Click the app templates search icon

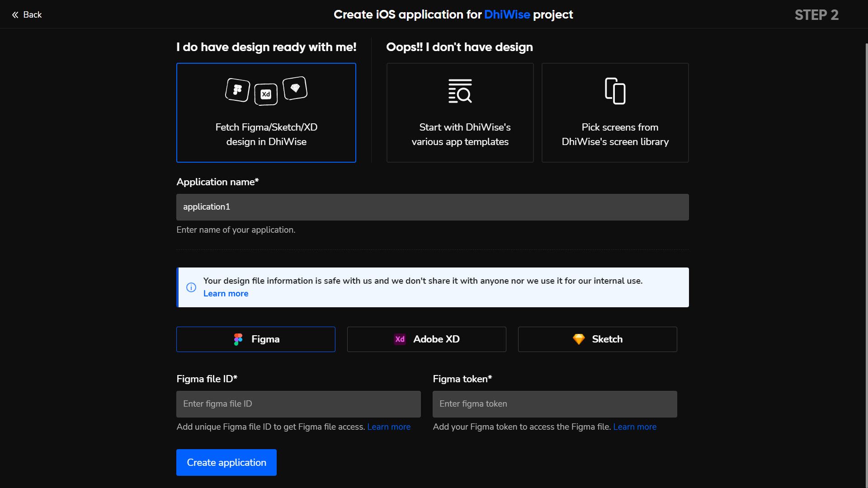point(460,91)
